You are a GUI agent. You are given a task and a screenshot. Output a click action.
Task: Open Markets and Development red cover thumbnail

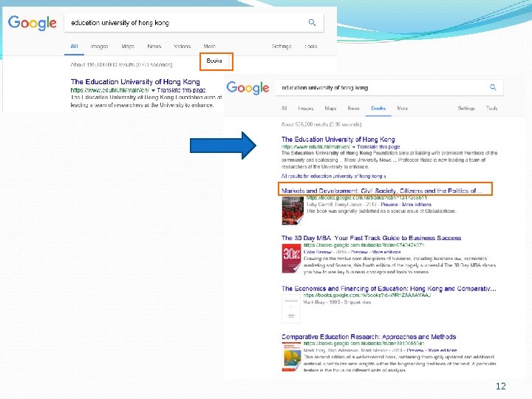(293, 211)
